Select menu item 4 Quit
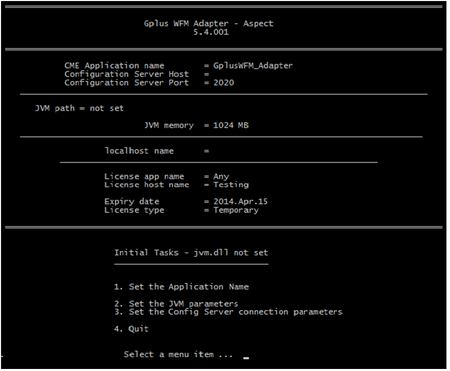The image size is (450, 371). point(131,329)
